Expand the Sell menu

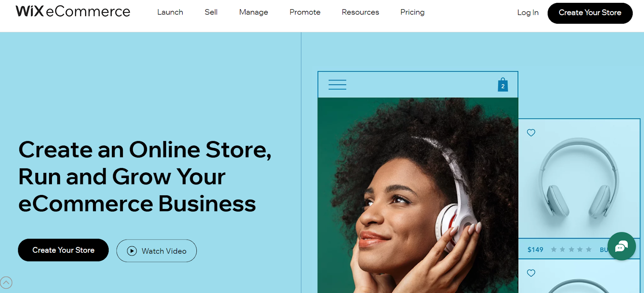pyautogui.click(x=211, y=12)
